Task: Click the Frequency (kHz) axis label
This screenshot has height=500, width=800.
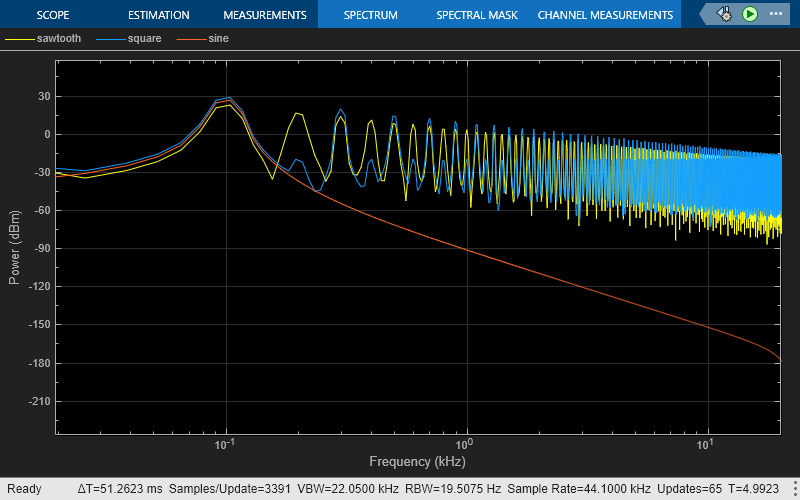Action: click(417, 462)
